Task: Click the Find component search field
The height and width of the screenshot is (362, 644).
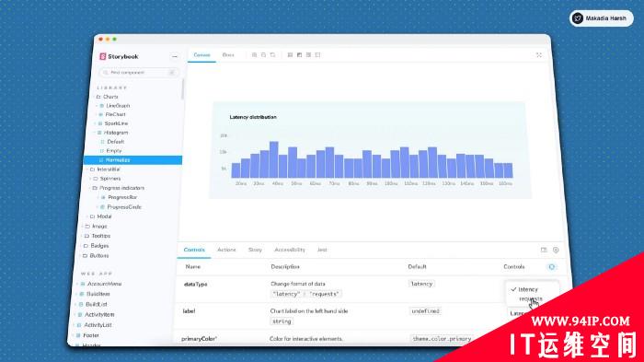Action: pyautogui.click(x=139, y=73)
